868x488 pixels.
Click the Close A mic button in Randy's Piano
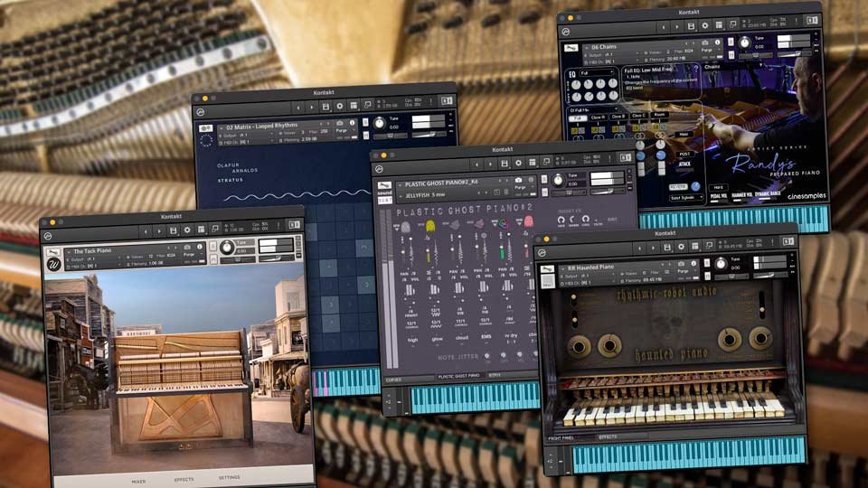(x=599, y=117)
